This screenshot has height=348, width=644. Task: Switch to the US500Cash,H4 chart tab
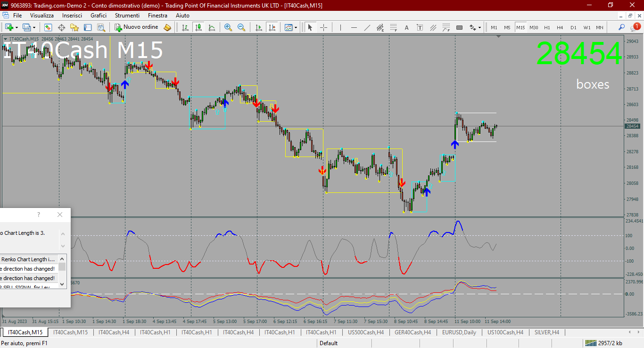366,332
